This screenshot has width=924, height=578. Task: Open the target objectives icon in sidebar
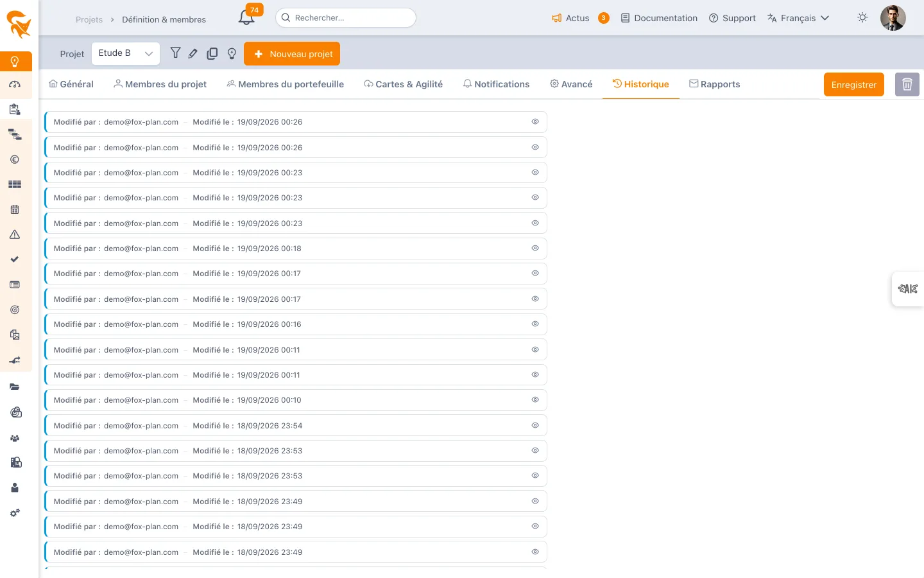pyautogui.click(x=15, y=310)
